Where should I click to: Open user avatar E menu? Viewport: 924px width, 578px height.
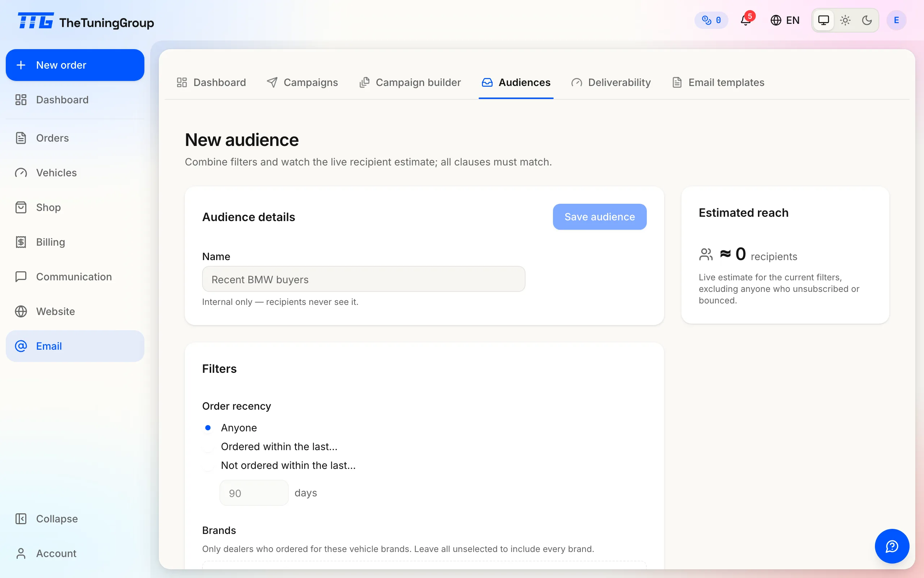point(896,20)
